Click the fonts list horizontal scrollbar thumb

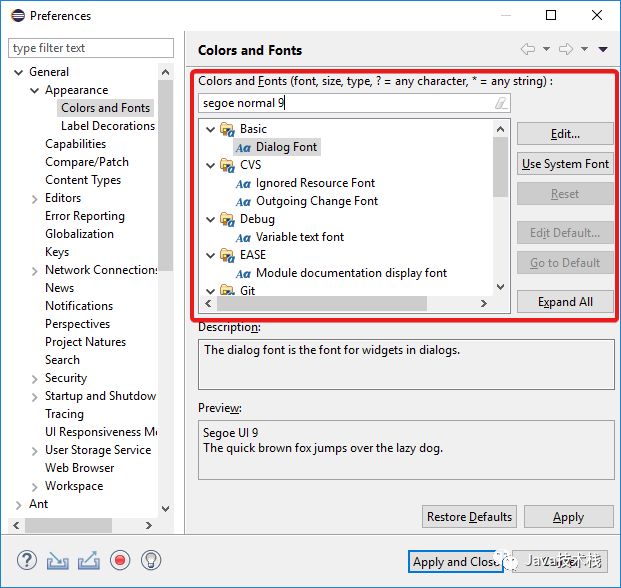(322, 304)
